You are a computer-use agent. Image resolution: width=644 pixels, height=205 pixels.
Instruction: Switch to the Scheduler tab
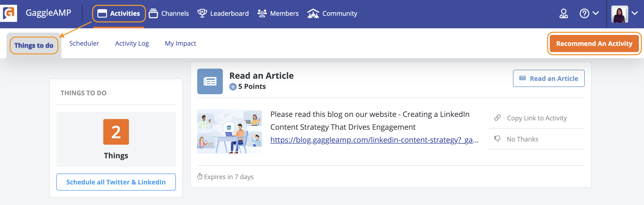[x=84, y=44]
